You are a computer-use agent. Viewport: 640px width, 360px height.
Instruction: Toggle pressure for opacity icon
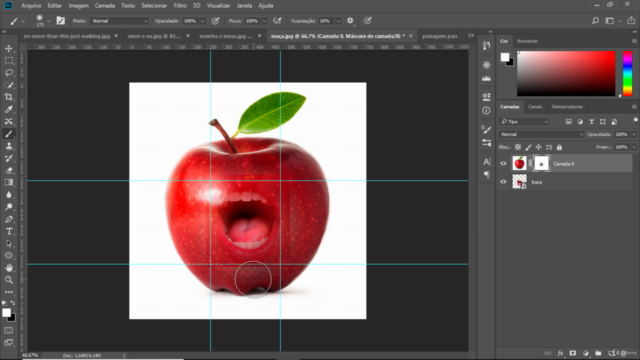(216, 21)
